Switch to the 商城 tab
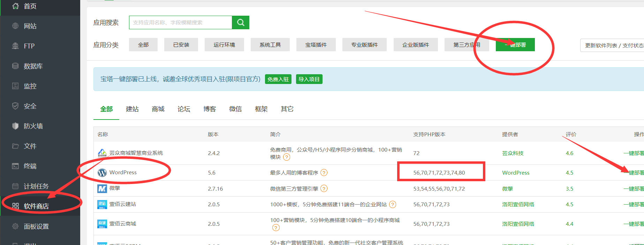644x245 pixels. [x=158, y=109]
